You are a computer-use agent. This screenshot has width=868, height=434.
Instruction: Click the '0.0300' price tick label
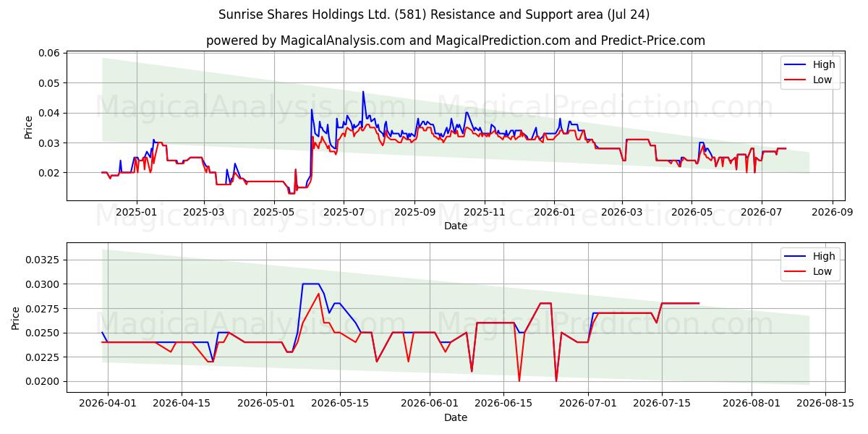[43, 284]
